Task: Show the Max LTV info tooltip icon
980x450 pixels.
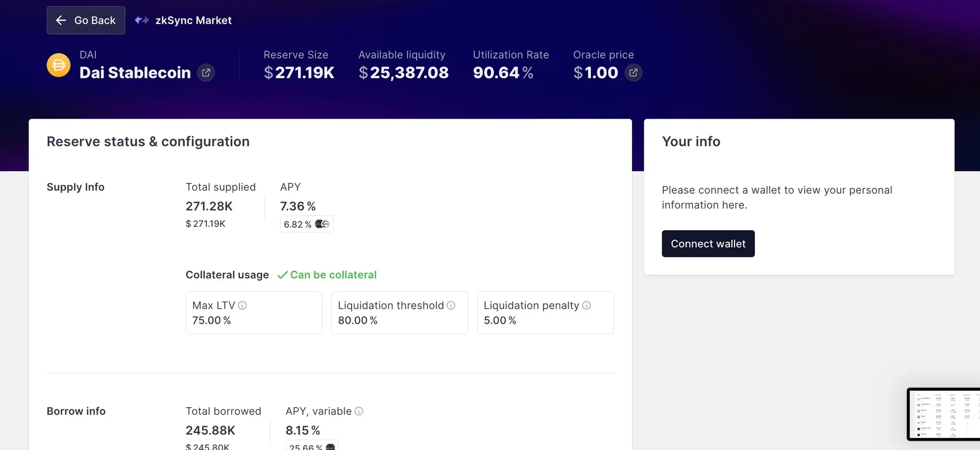Action: tap(242, 305)
